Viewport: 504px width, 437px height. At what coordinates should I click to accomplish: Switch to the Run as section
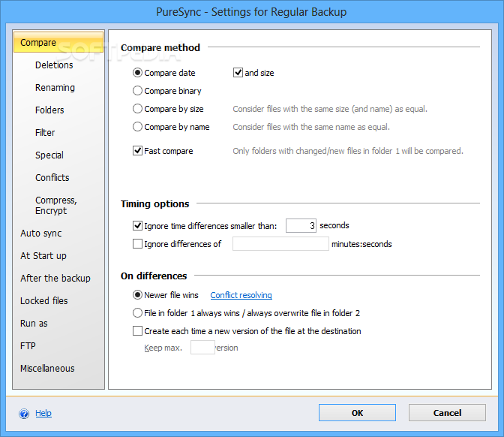click(x=34, y=323)
